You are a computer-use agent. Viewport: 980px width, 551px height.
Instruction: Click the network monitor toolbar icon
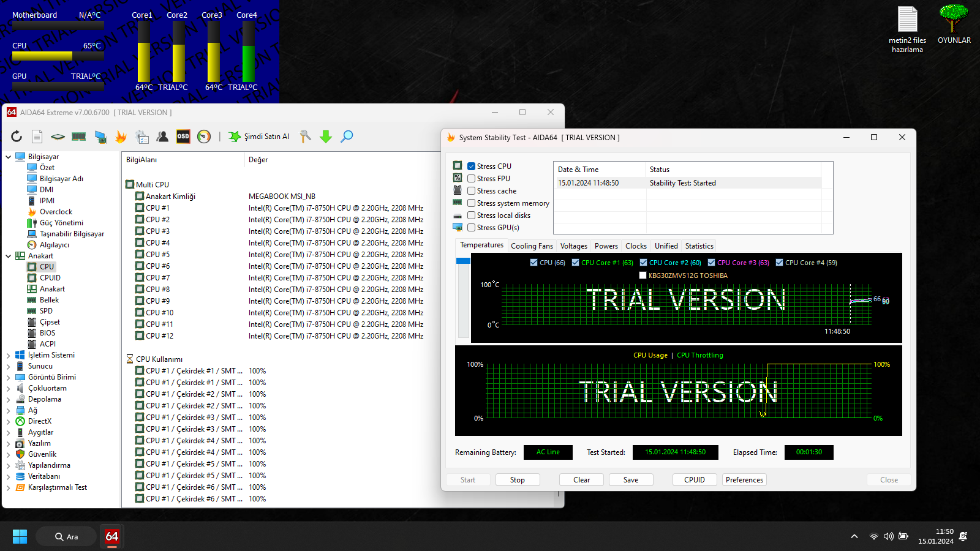click(x=100, y=137)
